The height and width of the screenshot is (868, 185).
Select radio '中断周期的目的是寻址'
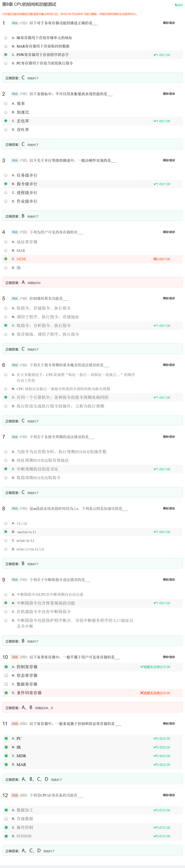coord(6,469)
